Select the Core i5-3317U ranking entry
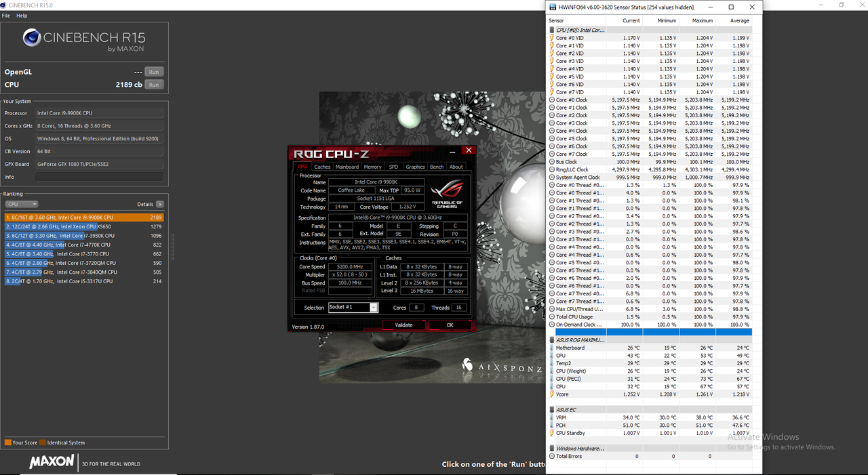The image size is (868, 475). pos(84,281)
